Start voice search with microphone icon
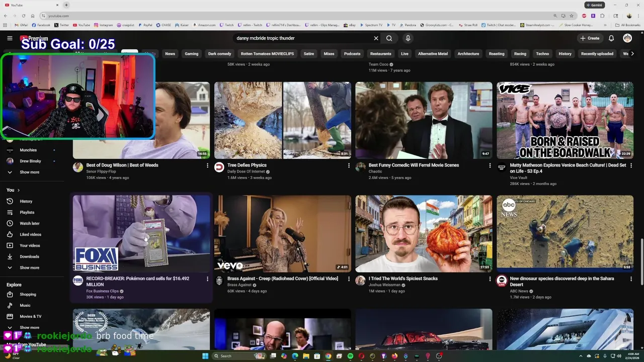644x362 pixels. pos(408,38)
